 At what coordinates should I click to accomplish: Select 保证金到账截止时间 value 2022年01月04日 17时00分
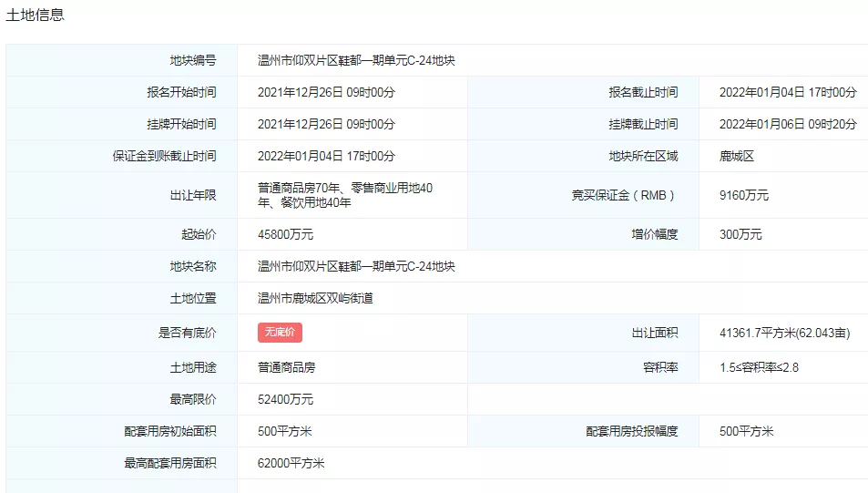(326, 156)
